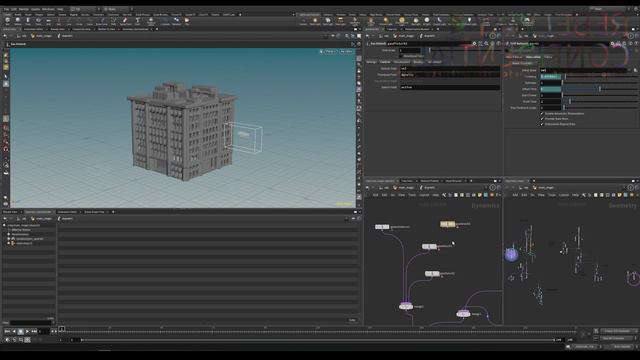Select the Tube shelf tool

tap(28, 21)
